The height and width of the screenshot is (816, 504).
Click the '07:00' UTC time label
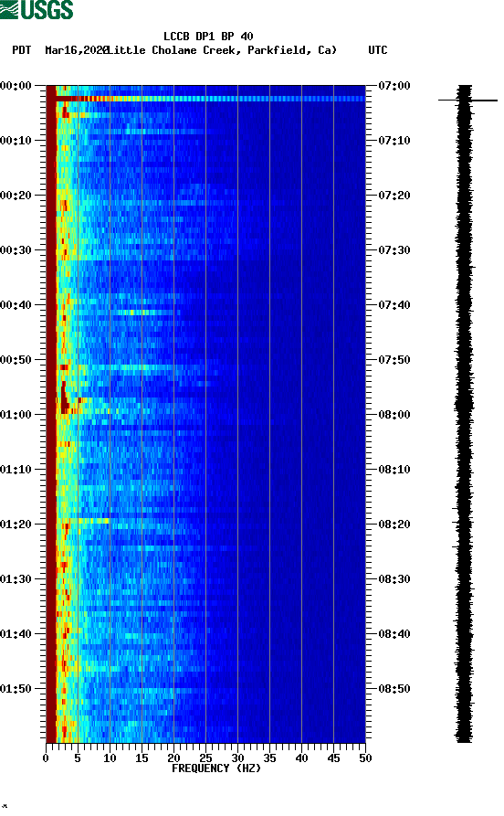[x=394, y=85]
